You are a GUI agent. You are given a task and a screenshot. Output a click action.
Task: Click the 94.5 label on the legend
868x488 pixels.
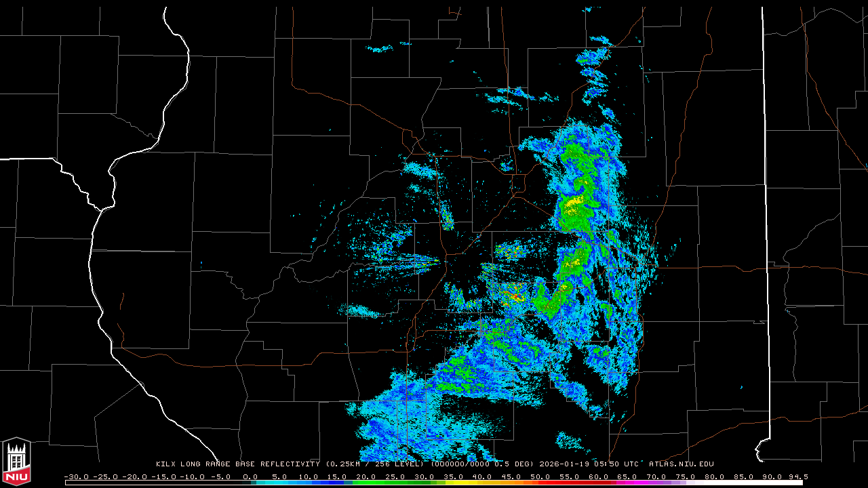797,476
